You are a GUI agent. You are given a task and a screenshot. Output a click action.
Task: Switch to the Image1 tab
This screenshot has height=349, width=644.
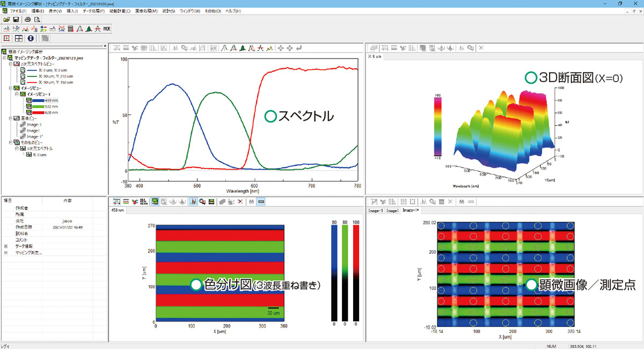click(392, 211)
